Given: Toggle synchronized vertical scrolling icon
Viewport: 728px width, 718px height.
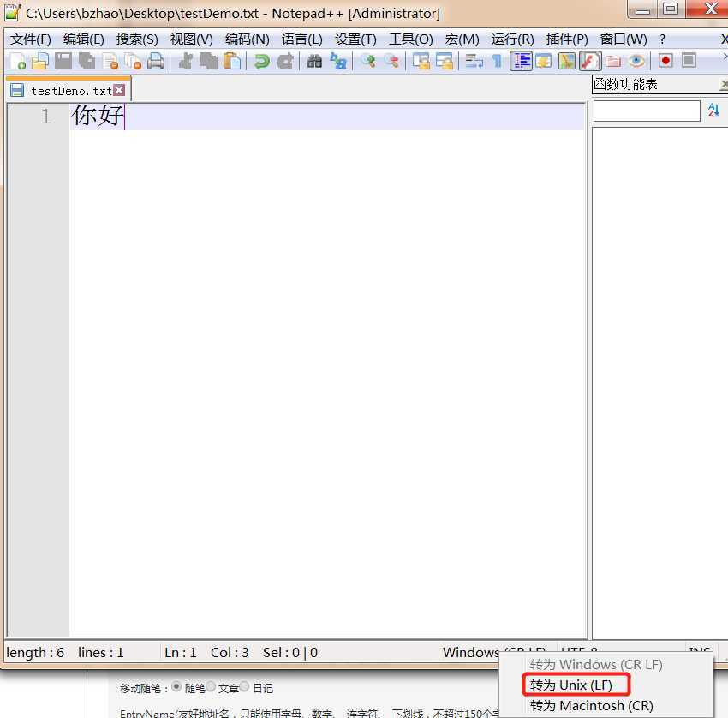Looking at the screenshot, I should pos(421,61).
